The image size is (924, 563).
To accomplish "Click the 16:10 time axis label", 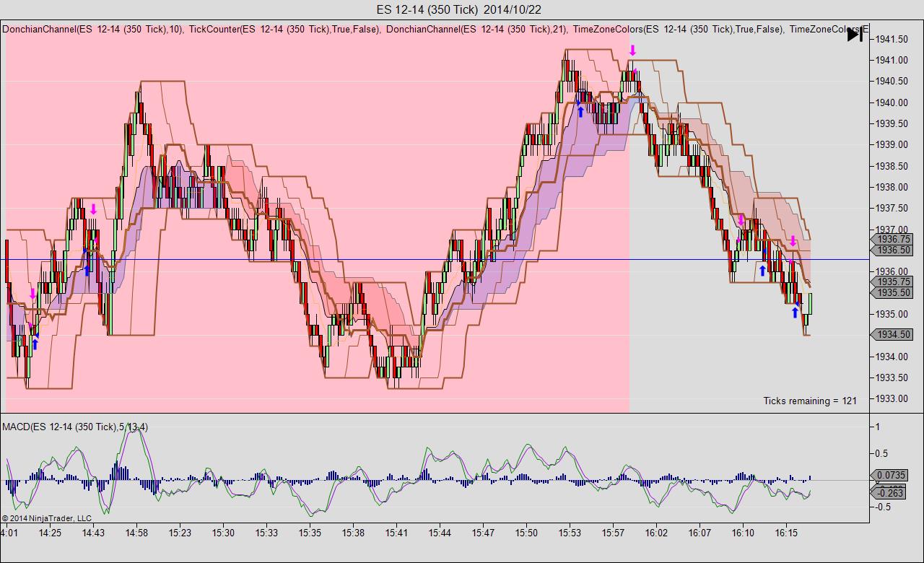I will tap(743, 533).
